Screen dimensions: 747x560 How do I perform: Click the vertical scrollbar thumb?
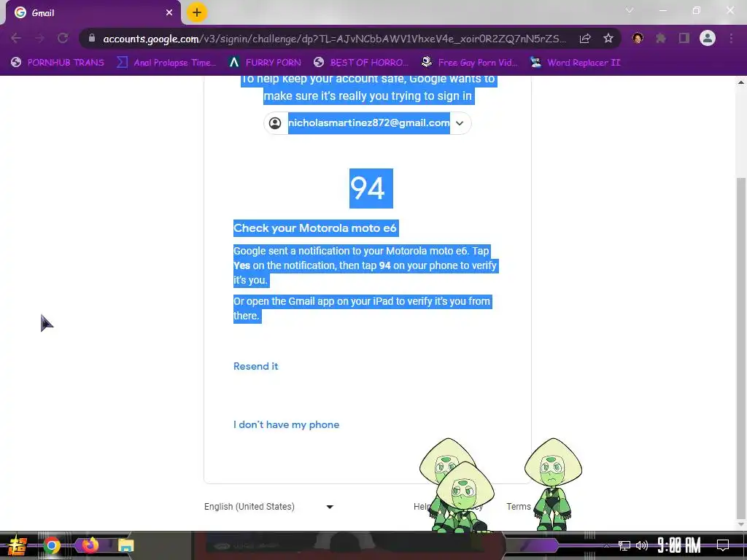point(741,348)
